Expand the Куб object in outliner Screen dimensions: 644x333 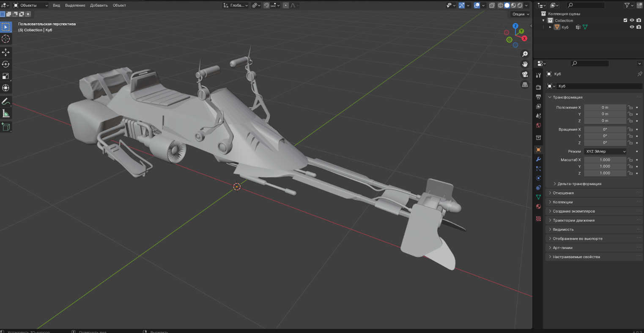pos(550,27)
